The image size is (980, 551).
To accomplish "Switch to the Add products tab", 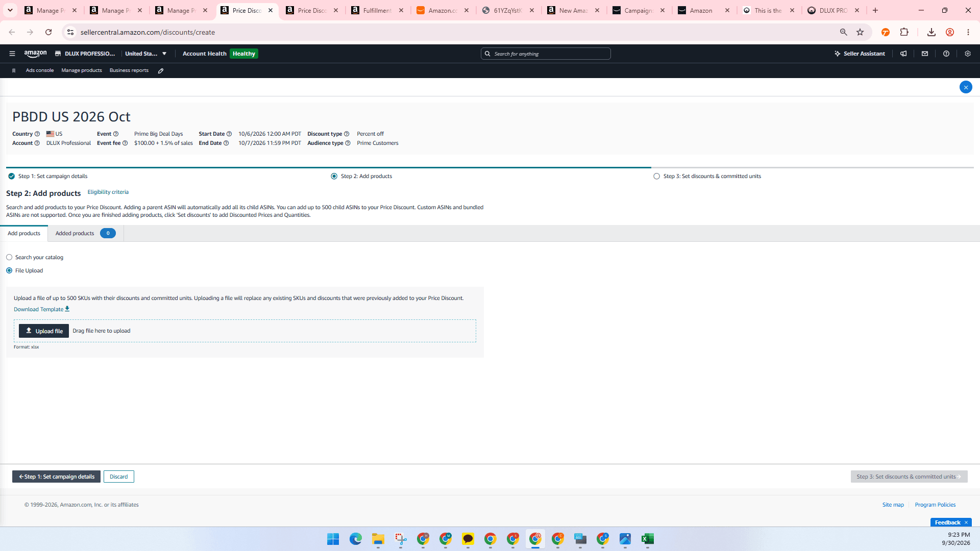I will click(x=24, y=234).
